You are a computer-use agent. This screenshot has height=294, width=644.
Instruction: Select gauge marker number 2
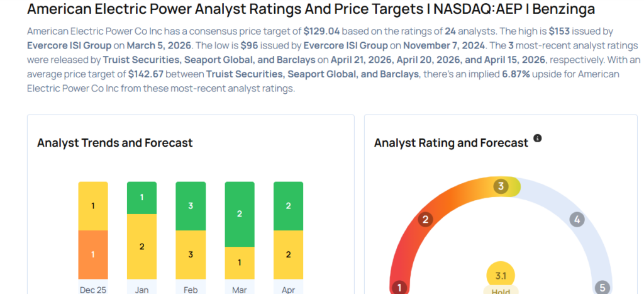coord(425,220)
